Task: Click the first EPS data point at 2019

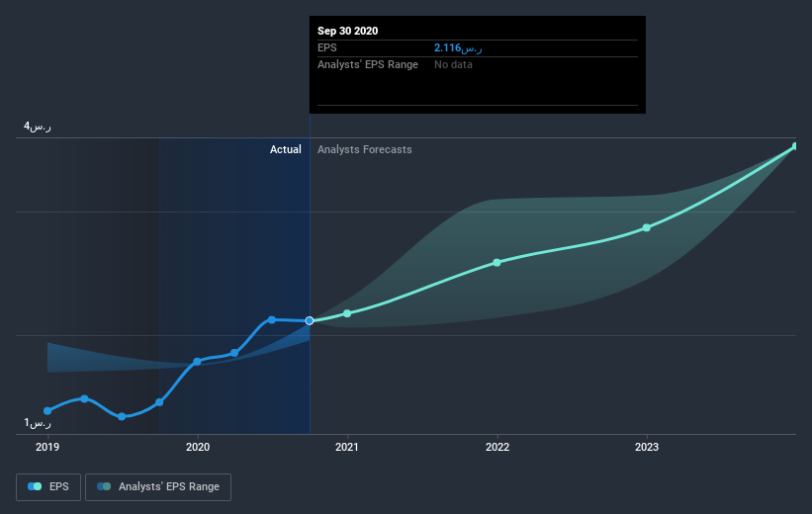Action: [47, 411]
